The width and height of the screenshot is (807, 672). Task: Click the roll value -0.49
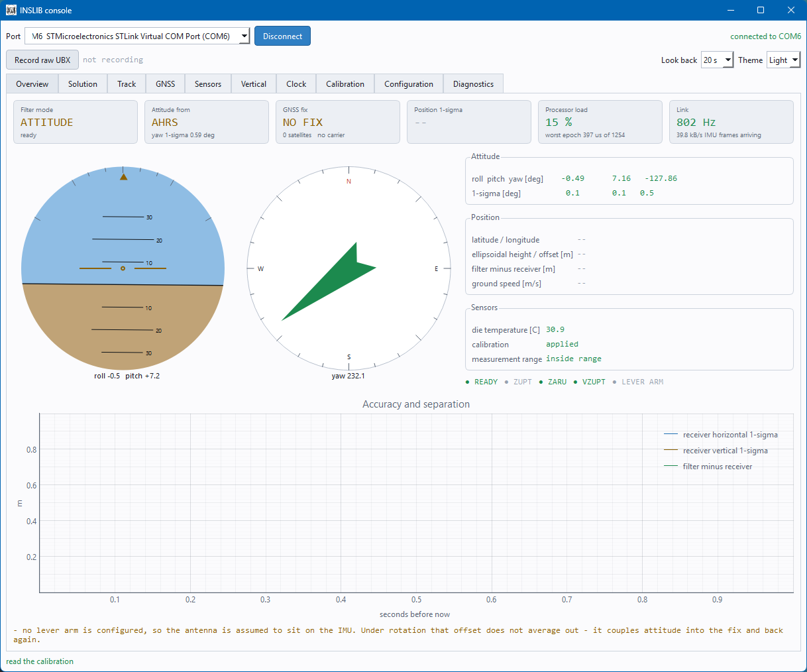572,178
